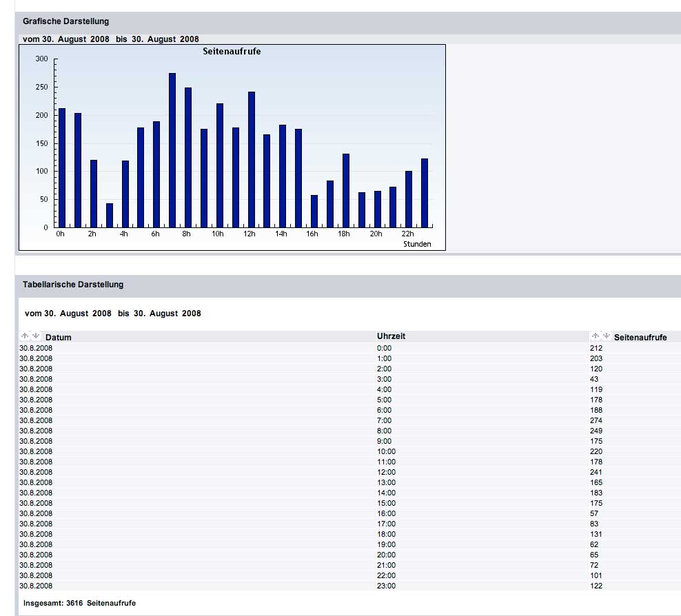Sort Datum column ascending with up arrow
The image size is (681, 616).
[x=26, y=336]
